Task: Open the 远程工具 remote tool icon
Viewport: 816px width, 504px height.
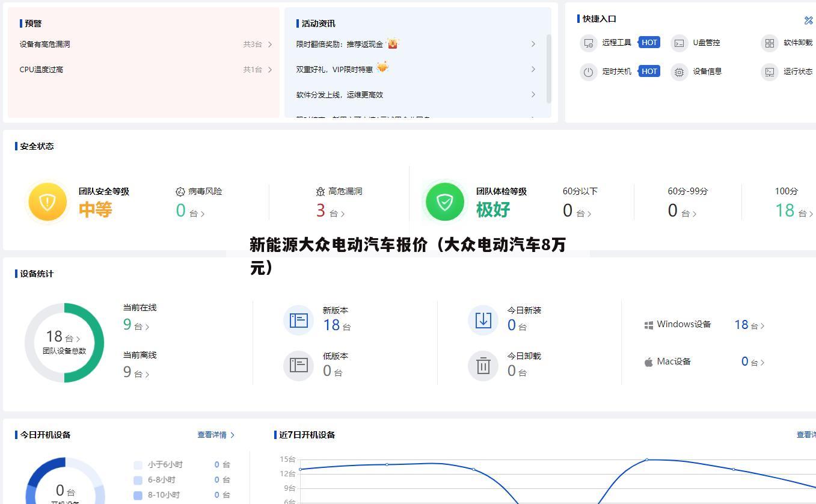Action: coord(588,43)
